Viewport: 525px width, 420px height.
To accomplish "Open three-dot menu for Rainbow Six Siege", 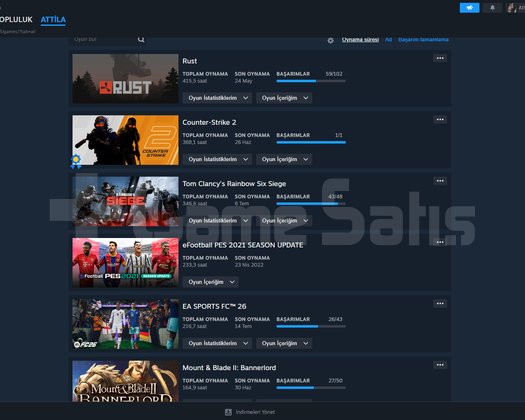I will pos(440,181).
